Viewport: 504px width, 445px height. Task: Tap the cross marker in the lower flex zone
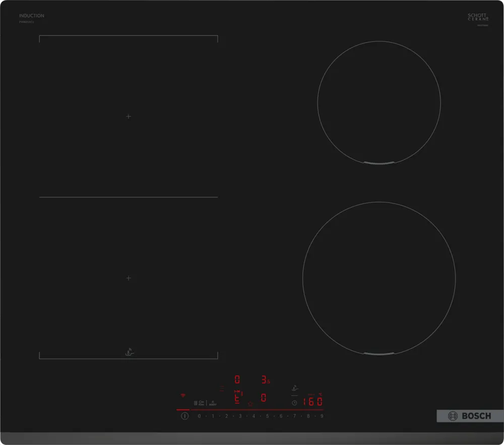click(129, 278)
